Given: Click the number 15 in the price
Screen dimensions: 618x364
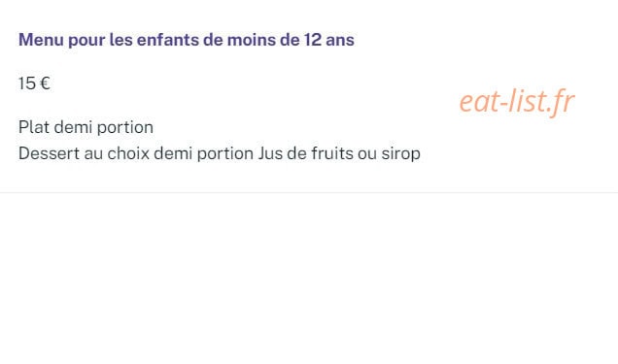Looking at the screenshot, I should click(27, 83).
